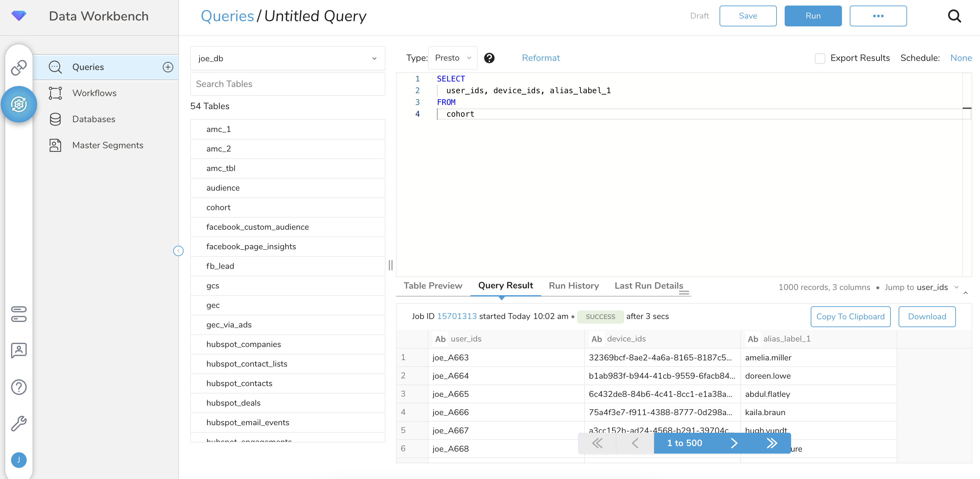Click the more options ellipsis icon
The image size is (980, 479).
coord(878,16)
